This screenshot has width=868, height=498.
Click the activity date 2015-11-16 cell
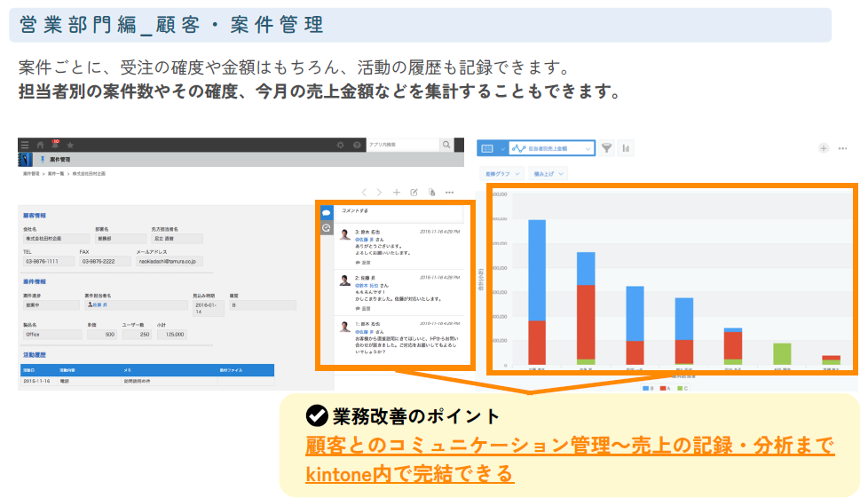pos(39,381)
